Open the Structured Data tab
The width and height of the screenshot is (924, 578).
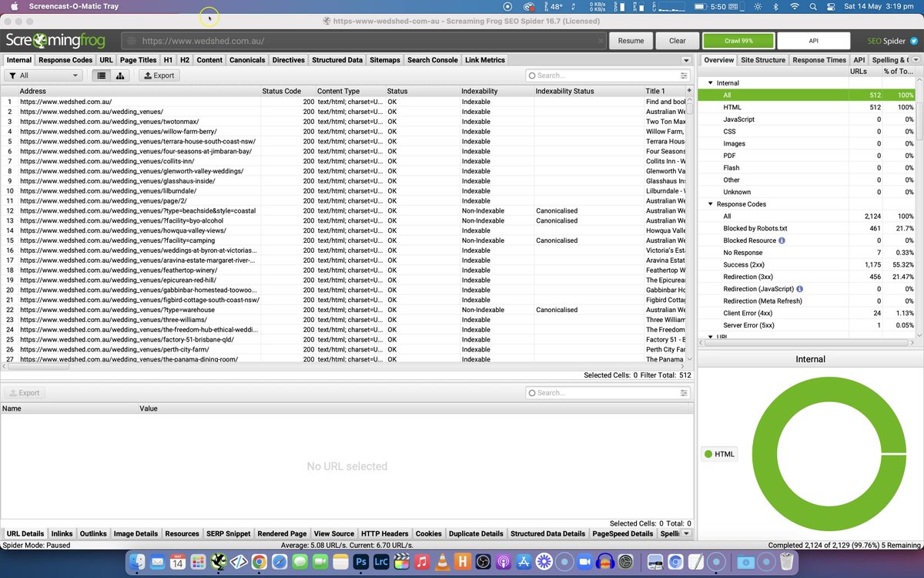tap(337, 60)
